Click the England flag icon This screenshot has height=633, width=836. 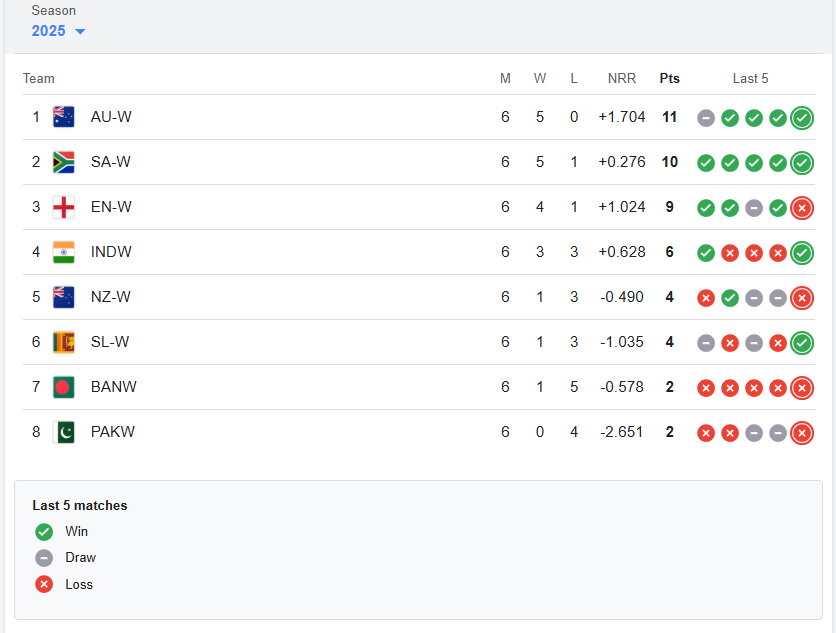coord(64,207)
